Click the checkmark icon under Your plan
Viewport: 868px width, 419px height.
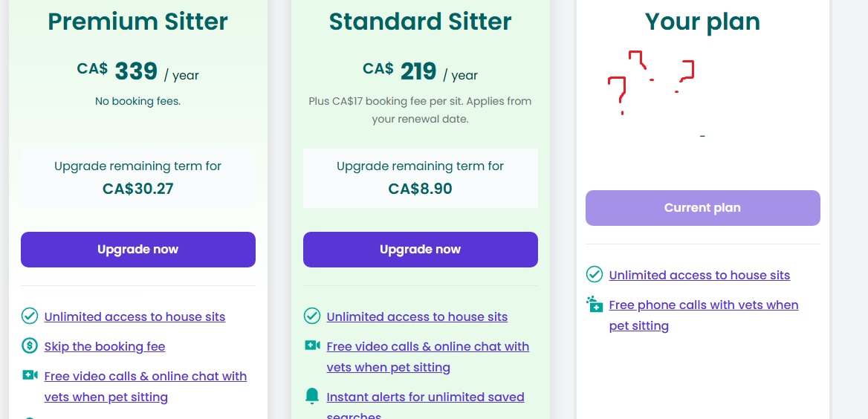tap(595, 275)
